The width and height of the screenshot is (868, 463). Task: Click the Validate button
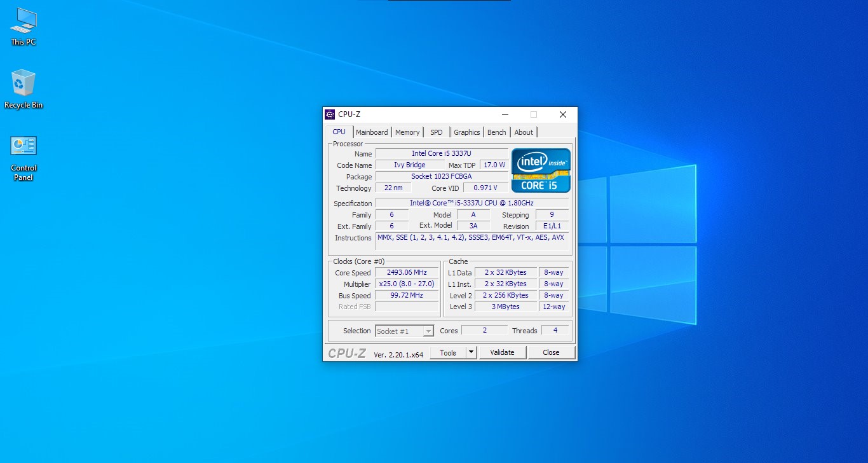coord(502,352)
